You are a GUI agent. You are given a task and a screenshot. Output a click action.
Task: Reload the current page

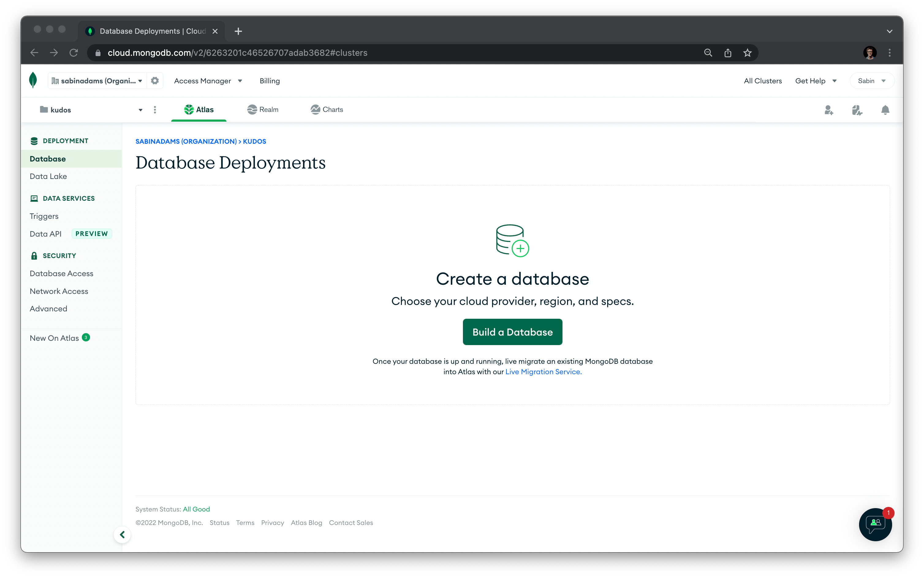[74, 53]
